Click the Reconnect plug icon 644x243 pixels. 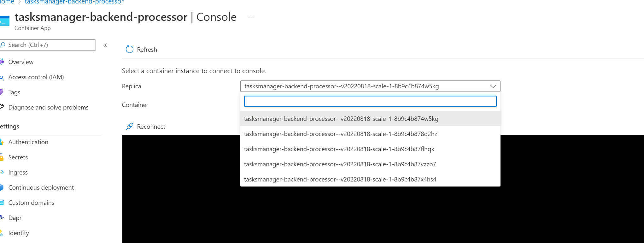(x=130, y=126)
